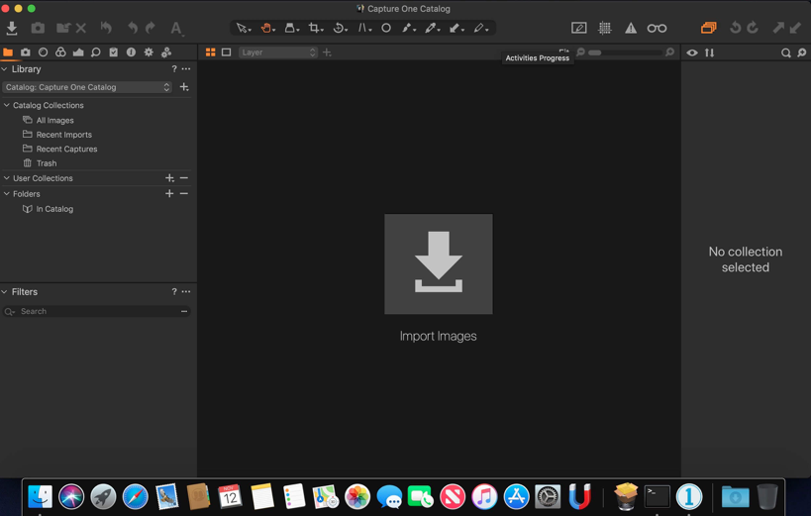The width and height of the screenshot is (812, 516).
Task: Click plus button next to catalog dropdown
Action: point(184,87)
